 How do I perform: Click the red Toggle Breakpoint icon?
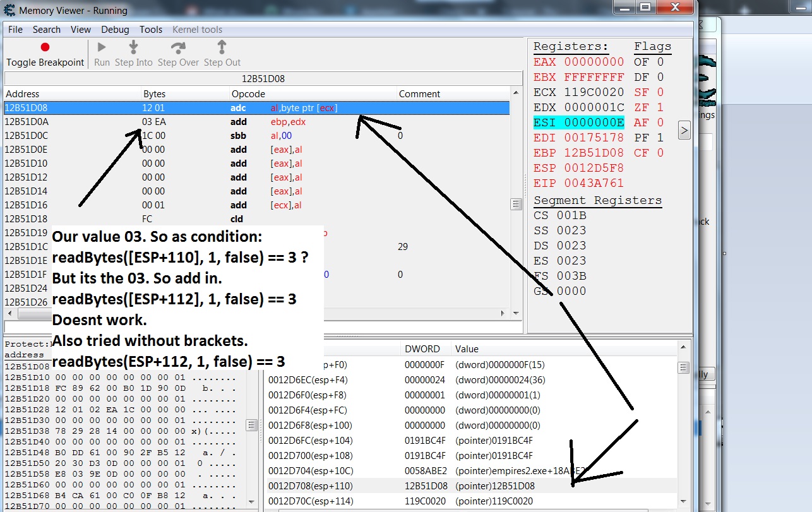pyautogui.click(x=45, y=47)
